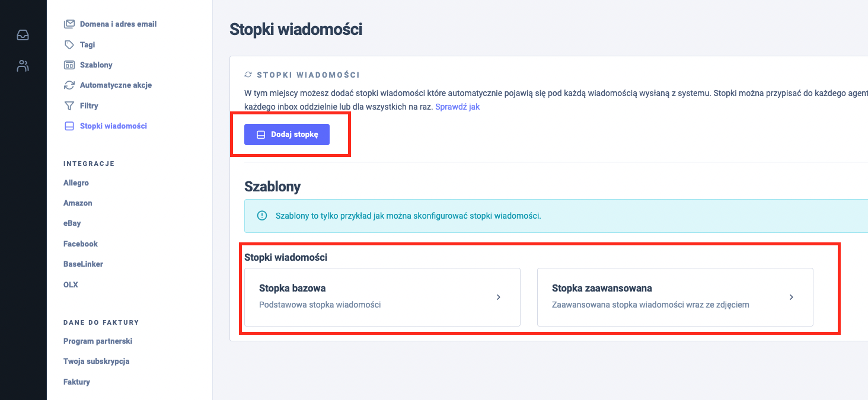Follow the Sprawdź jak link

pyautogui.click(x=457, y=107)
